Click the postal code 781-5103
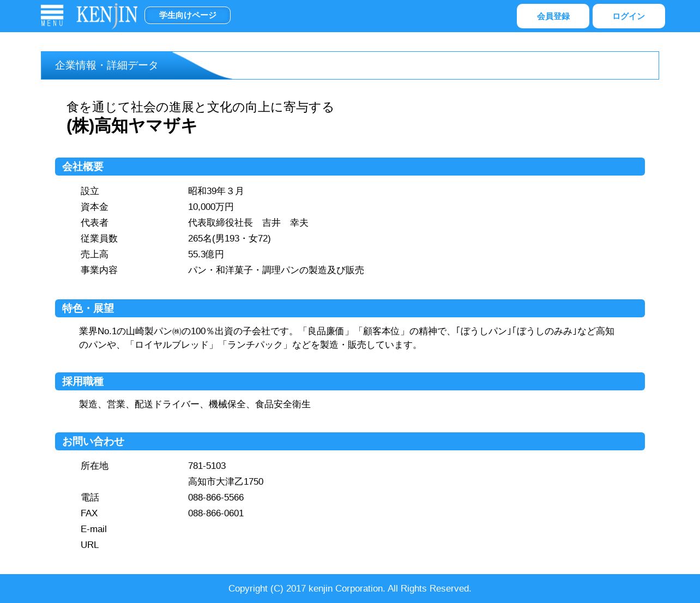 [207, 466]
